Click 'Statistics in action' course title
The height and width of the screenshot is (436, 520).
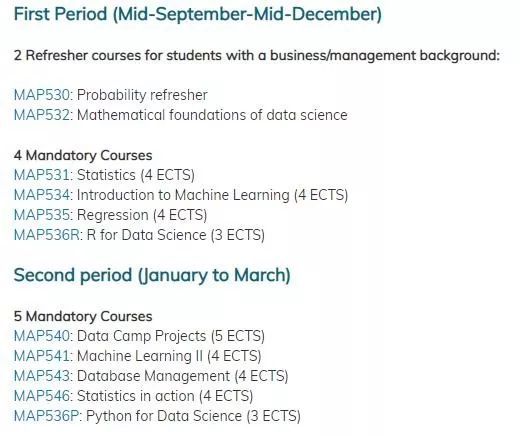coord(136,396)
